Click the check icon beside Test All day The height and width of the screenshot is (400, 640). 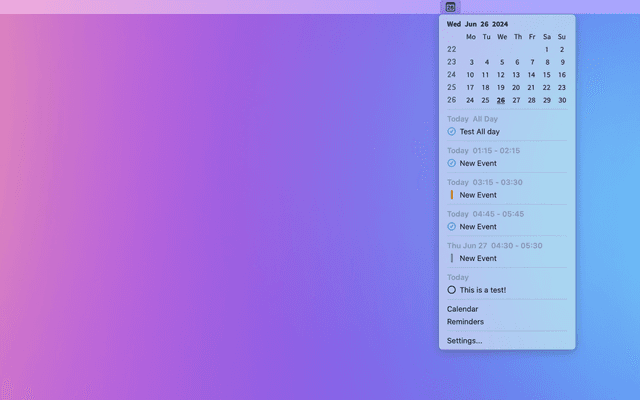coord(451,131)
